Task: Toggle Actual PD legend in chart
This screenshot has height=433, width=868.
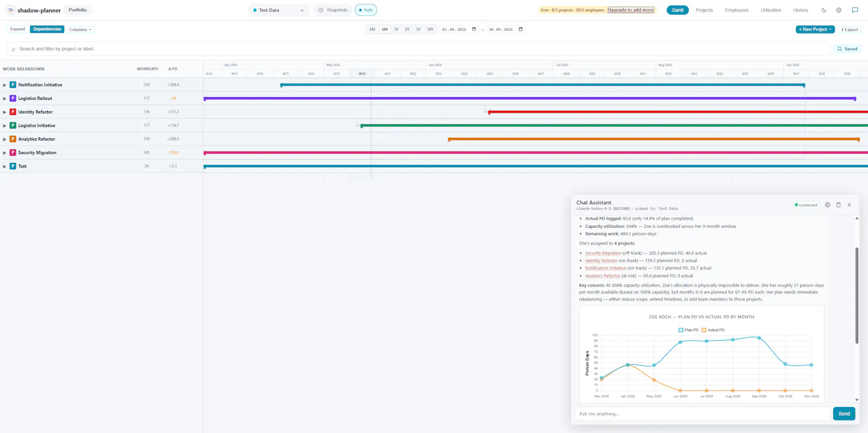Action: click(713, 330)
